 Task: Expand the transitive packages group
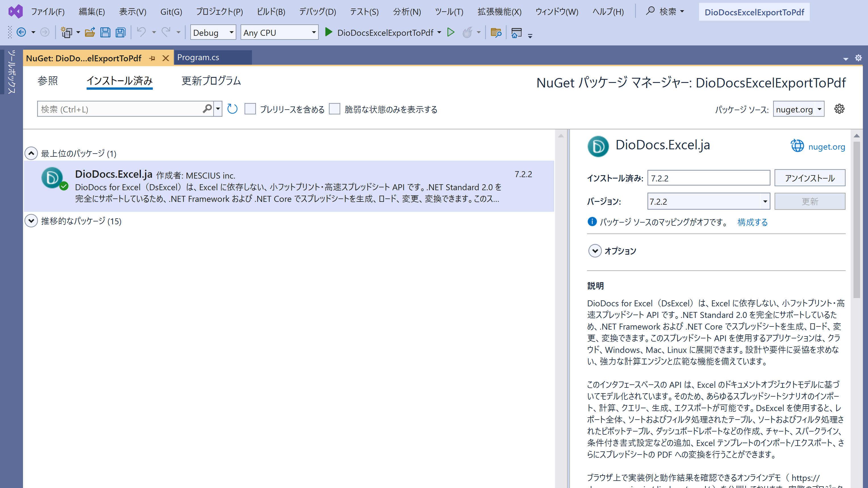point(31,221)
